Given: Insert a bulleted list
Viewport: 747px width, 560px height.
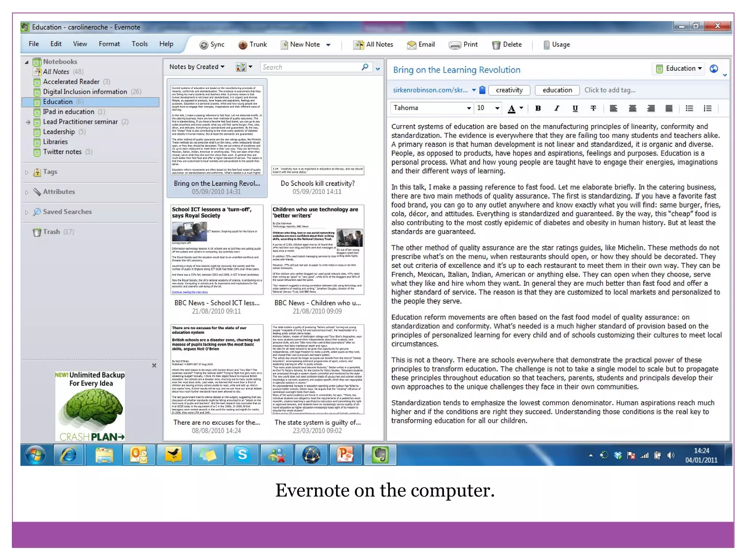Looking at the screenshot, I should coord(689,108).
